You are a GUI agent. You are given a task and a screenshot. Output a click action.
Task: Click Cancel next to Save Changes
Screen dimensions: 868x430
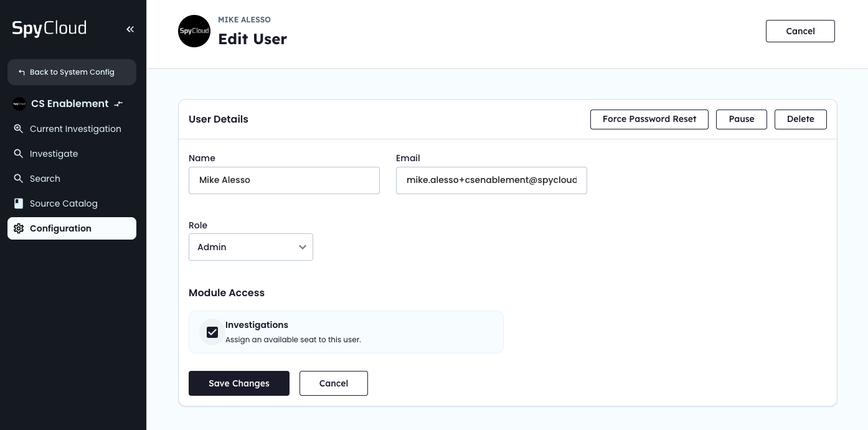point(334,383)
